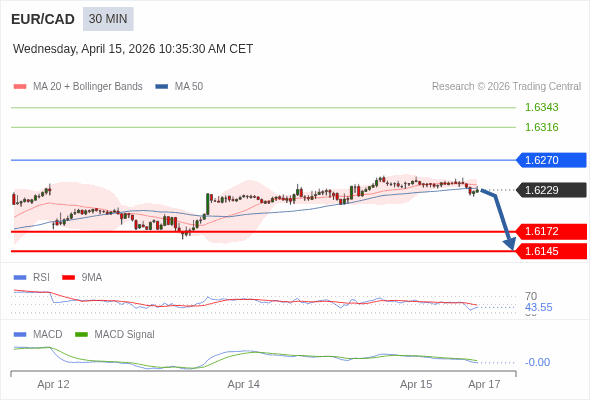
Task: Click the red 1.6145 target price tag
Action: click(551, 251)
